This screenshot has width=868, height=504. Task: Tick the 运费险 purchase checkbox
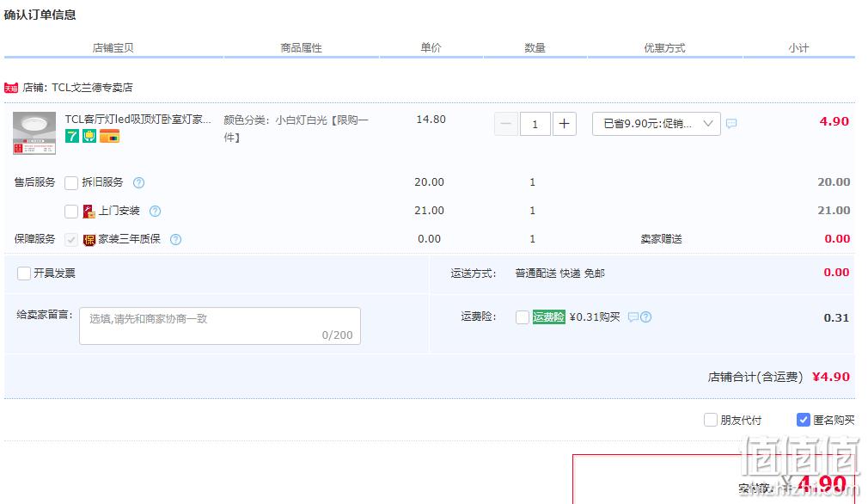click(x=522, y=317)
